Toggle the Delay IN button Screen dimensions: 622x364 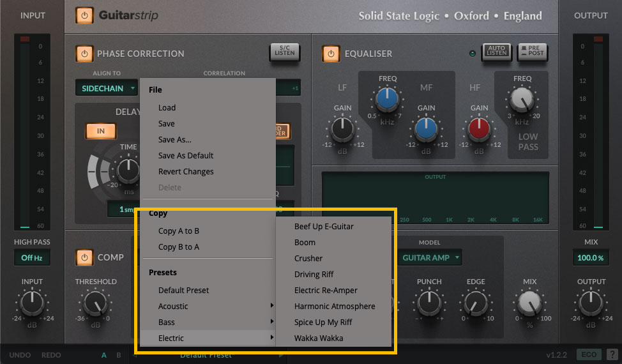point(101,131)
